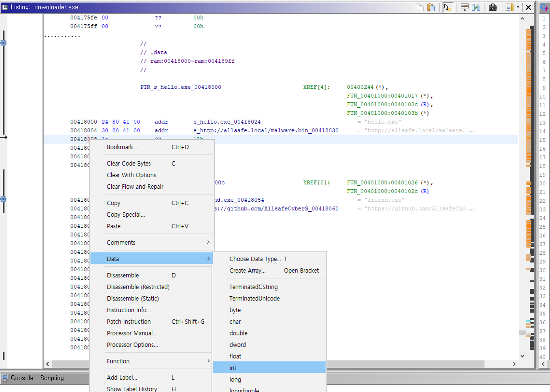Click Console - Scripting panel icon
The width and height of the screenshot is (550, 392).
pos(5,378)
